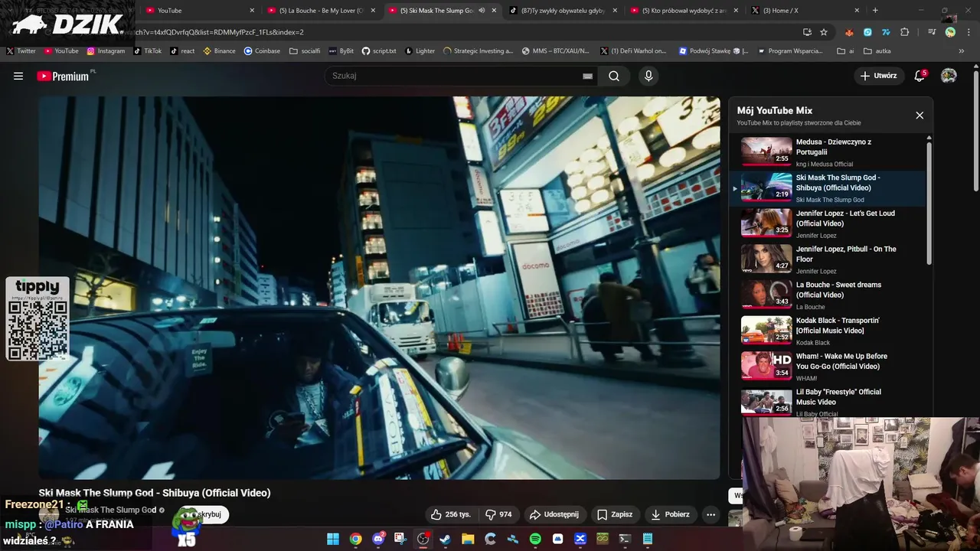Open OBS Studio from the taskbar
This screenshot has width=980, height=551.
423,539
